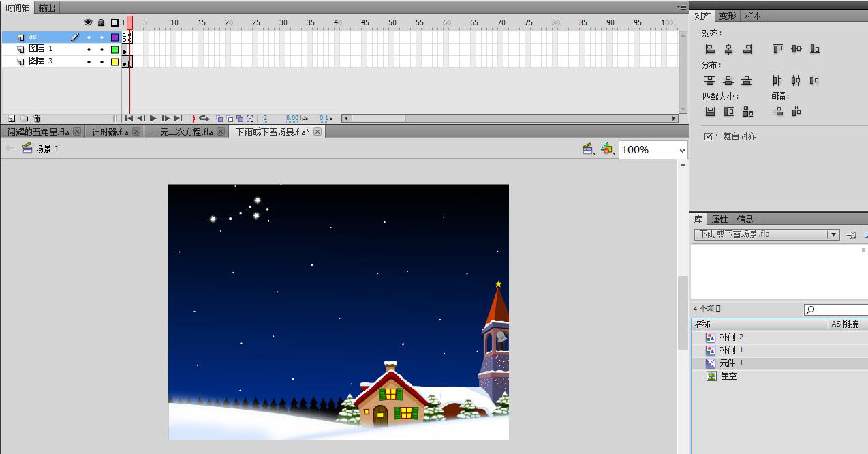The width and height of the screenshot is (868, 454).
Task: Enable onion skin outlines icon
Action: [x=230, y=119]
